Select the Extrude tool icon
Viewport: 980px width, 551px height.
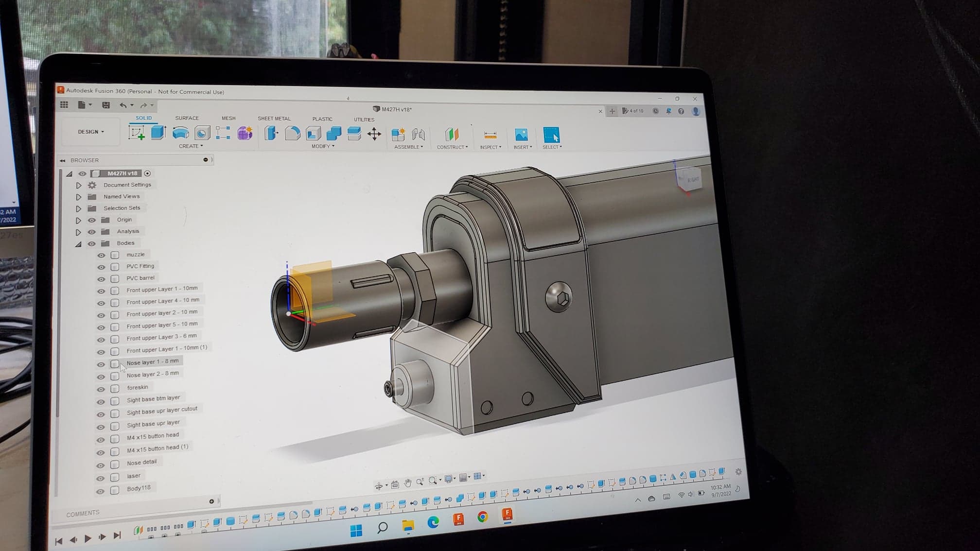tap(158, 133)
